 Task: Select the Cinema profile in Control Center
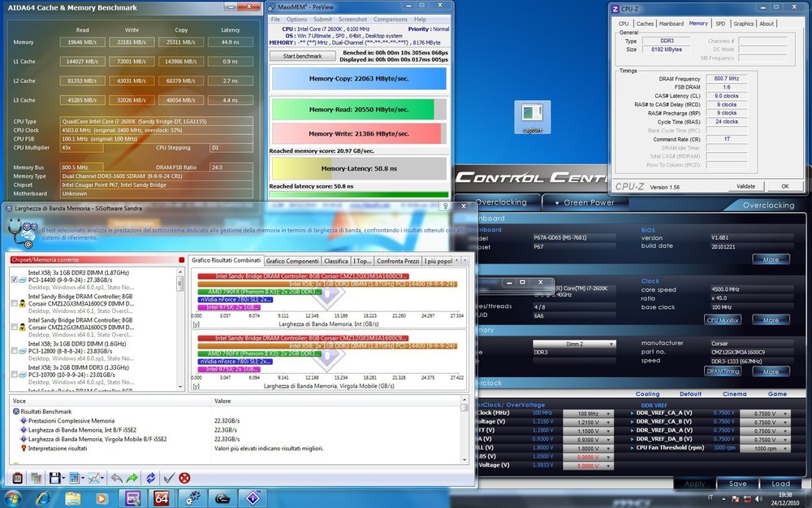coord(734,394)
